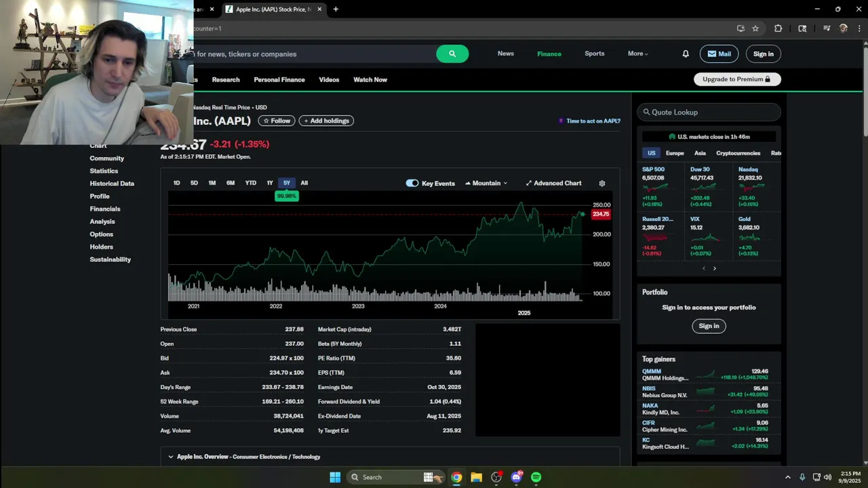This screenshot has width=868, height=488.
Task: Open Yahoo Mail via envelope button
Action: 719,54
